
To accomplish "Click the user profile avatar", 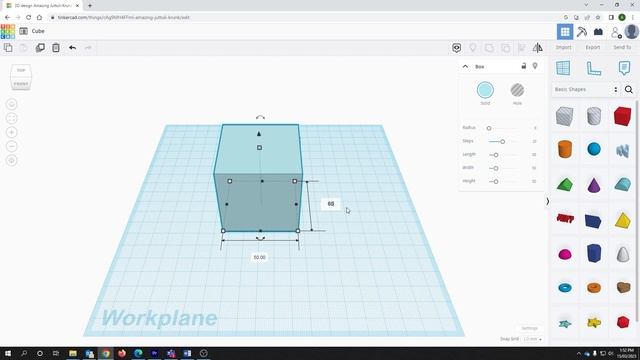I will tap(631, 31).
